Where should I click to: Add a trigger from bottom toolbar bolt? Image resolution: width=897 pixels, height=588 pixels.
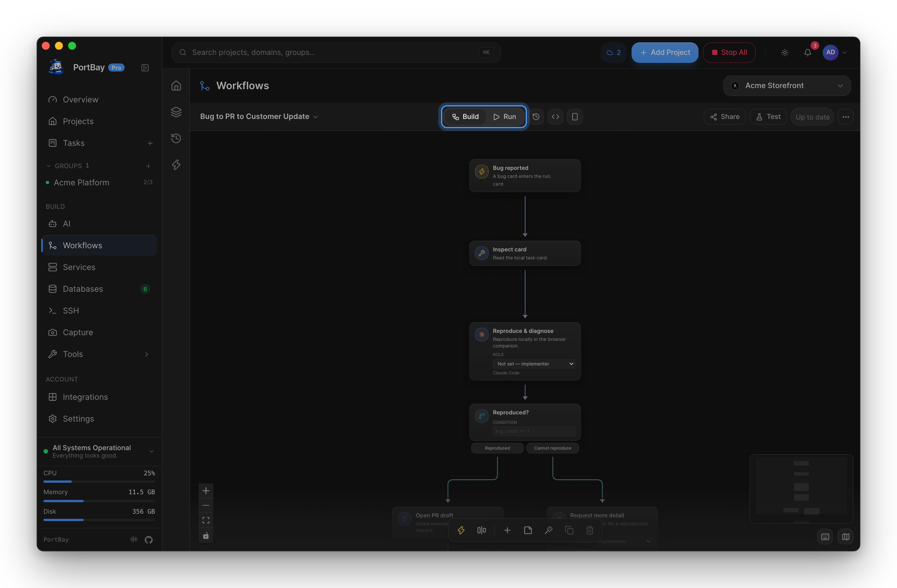[461, 530]
